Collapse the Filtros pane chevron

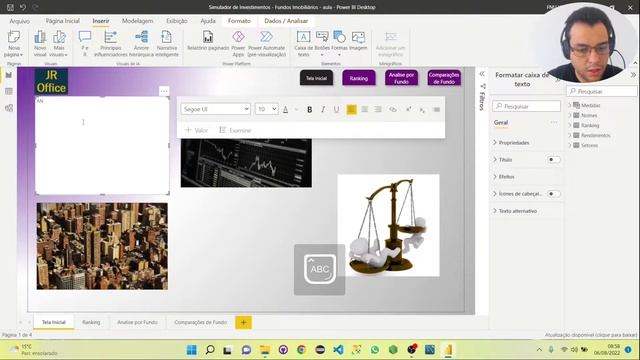pyautogui.click(x=482, y=74)
